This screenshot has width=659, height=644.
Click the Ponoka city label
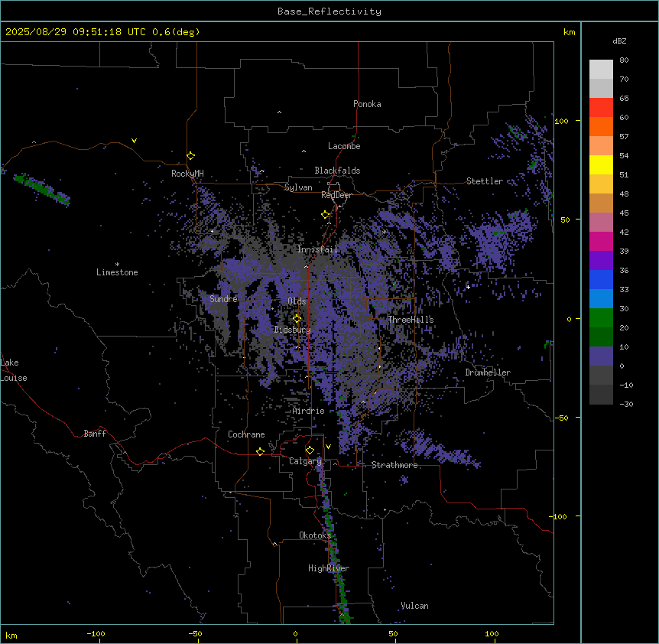coord(367,104)
